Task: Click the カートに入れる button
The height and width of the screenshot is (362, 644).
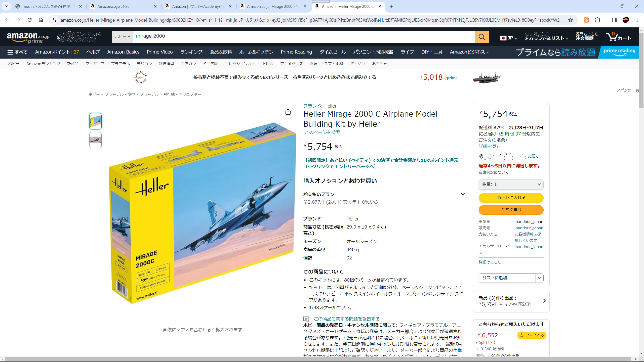Action: tap(511, 198)
